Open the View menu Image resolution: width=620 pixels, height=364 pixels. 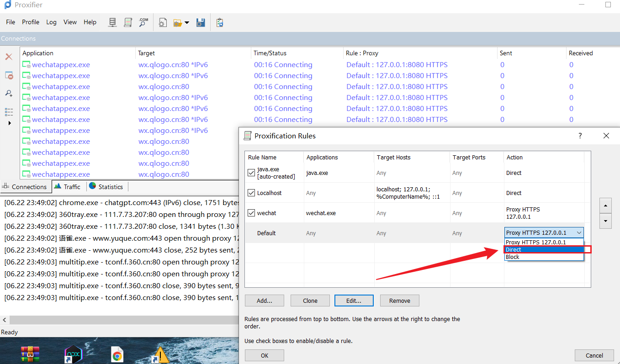click(x=70, y=22)
